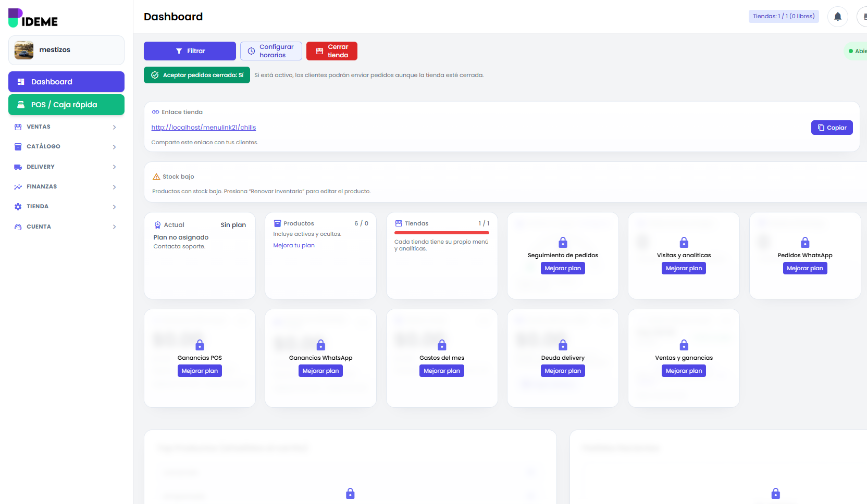Image resolution: width=867 pixels, height=504 pixels.
Task: Click the 'Plan no asignado' text
Action: (x=181, y=238)
